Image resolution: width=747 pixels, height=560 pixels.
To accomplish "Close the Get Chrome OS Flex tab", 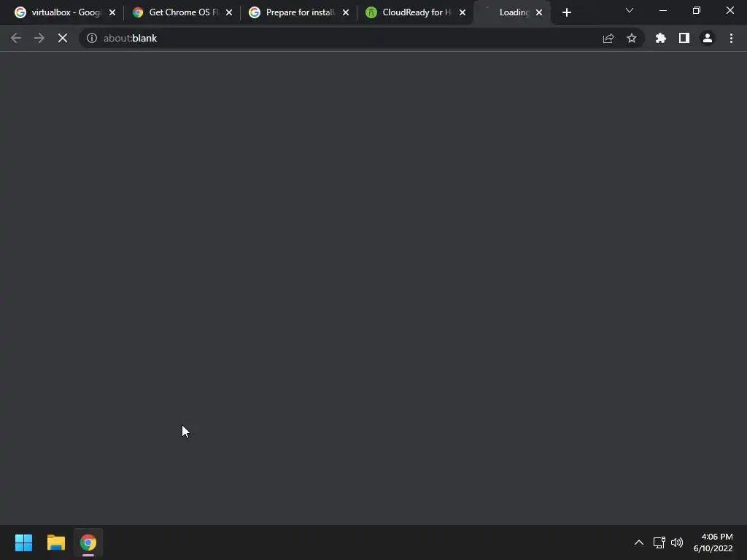I will pyautogui.click(x=229, y=12).
